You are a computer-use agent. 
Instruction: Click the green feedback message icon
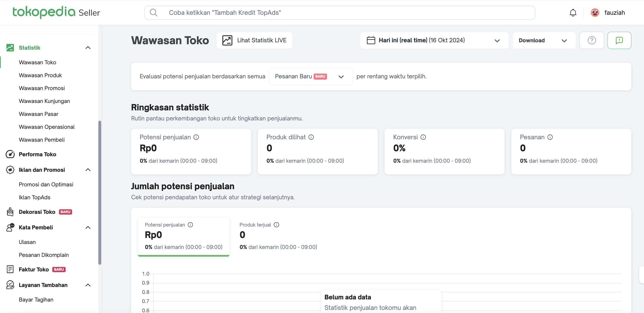point(619,40)
